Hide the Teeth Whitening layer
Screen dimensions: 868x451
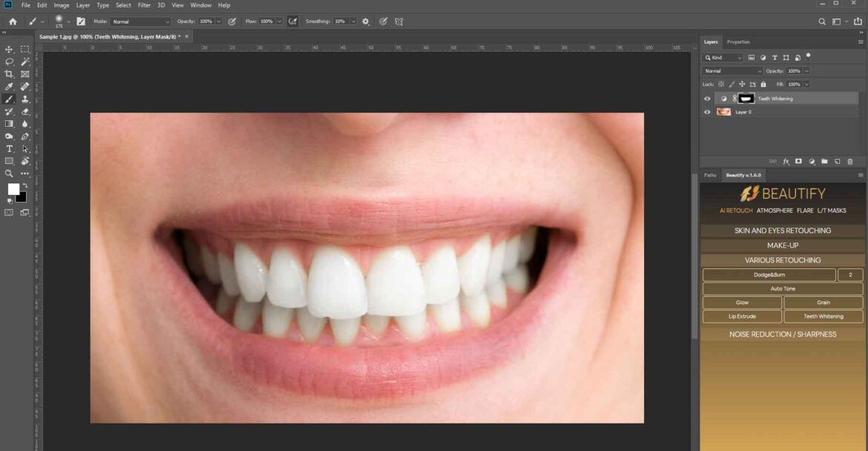[706, 98]
